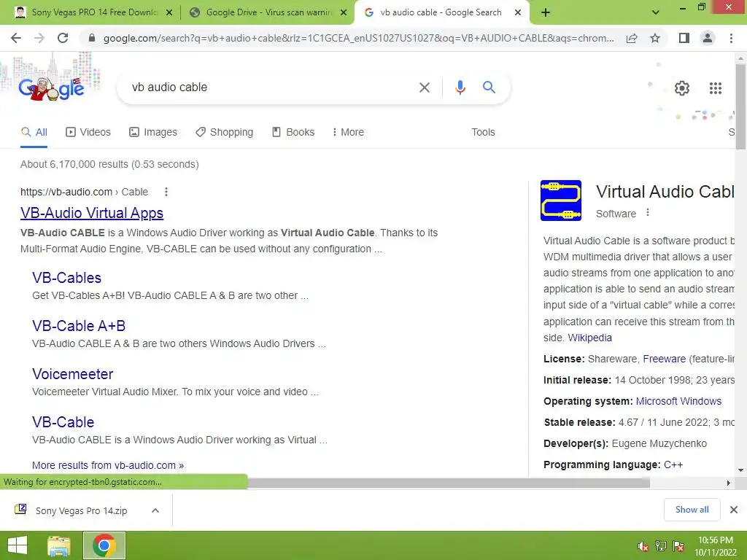747x560 pixels.
Task: Close the vb audio cable search tab
Action: click(518, 13)
